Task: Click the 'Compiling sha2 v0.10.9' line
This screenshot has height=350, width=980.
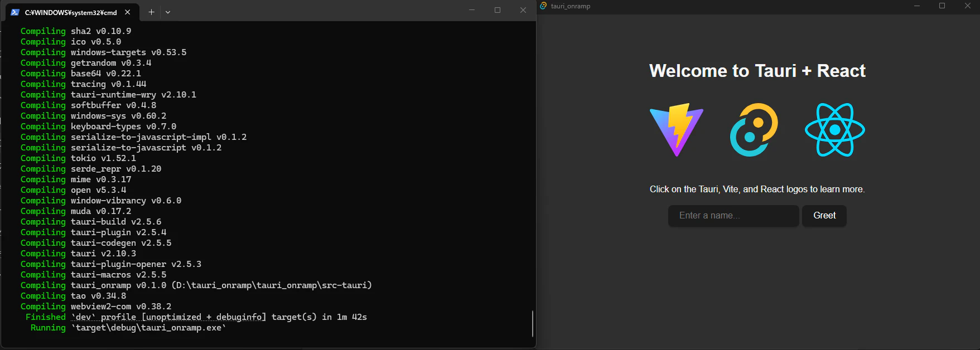Action: 76,31
